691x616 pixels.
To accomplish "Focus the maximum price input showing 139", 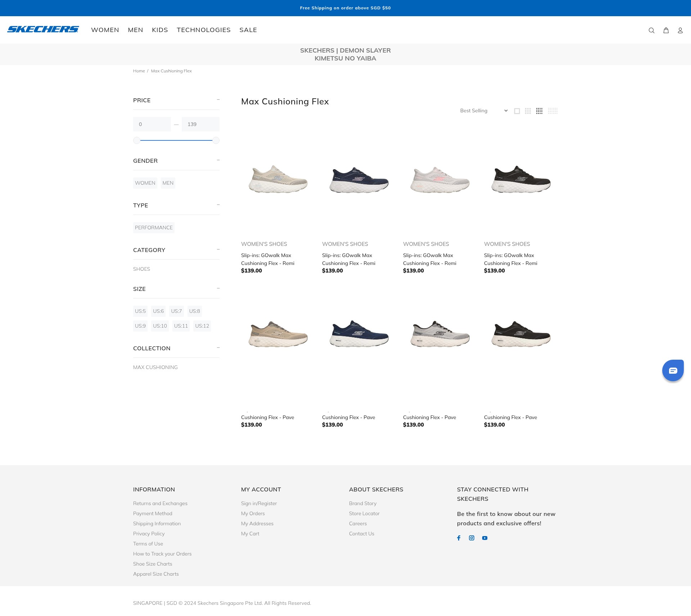I will 200,124.
